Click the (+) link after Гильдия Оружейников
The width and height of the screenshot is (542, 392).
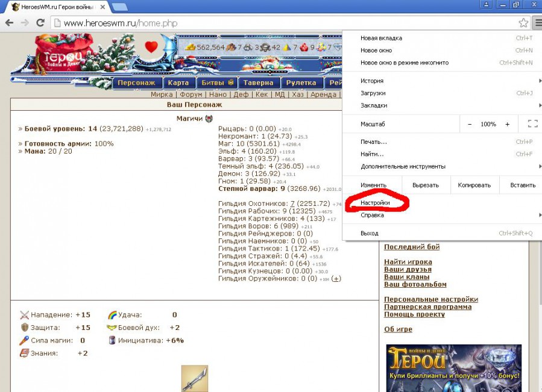[x=336, y=278]
